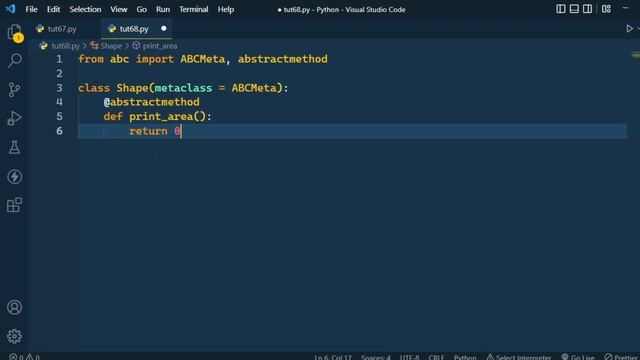
Task: Click on 'print_area' function name
Action: click(161, 117)
